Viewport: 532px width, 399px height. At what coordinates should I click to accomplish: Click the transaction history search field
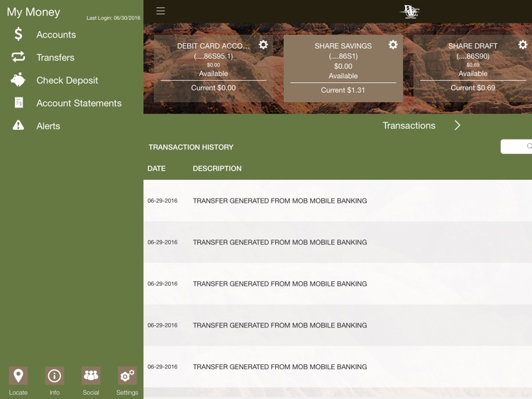516,147
